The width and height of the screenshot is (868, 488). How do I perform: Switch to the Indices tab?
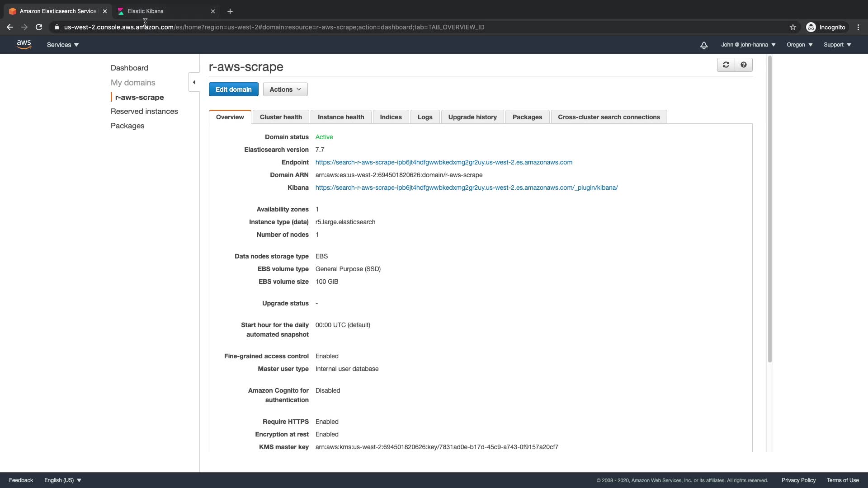point(391,117)
